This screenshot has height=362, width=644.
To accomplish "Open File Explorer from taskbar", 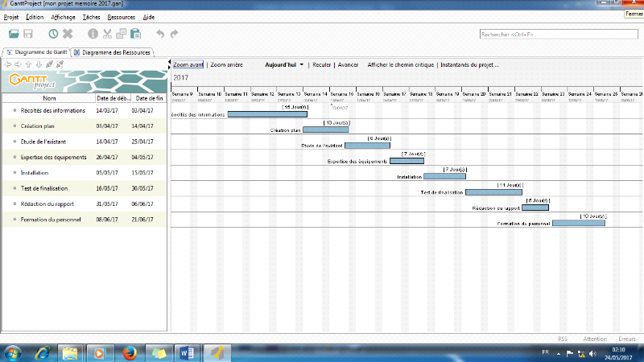I will pyautogui.click(x=70, y=353).
